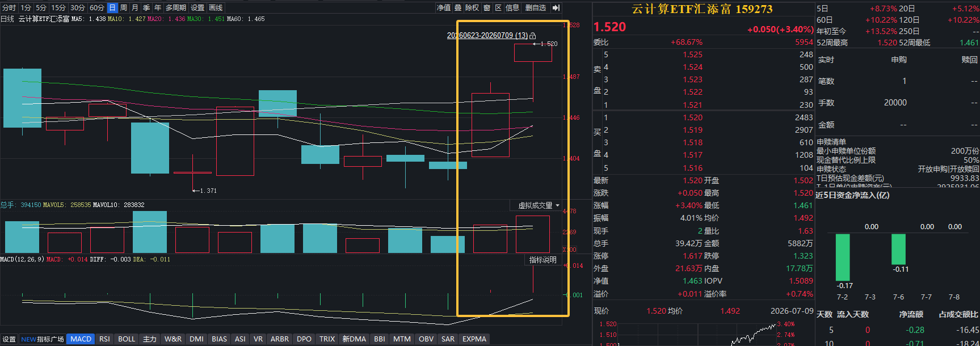Screen dimensions: 980x346
Task: Click 设置 in the period toolbar
Action: point(197,7)
